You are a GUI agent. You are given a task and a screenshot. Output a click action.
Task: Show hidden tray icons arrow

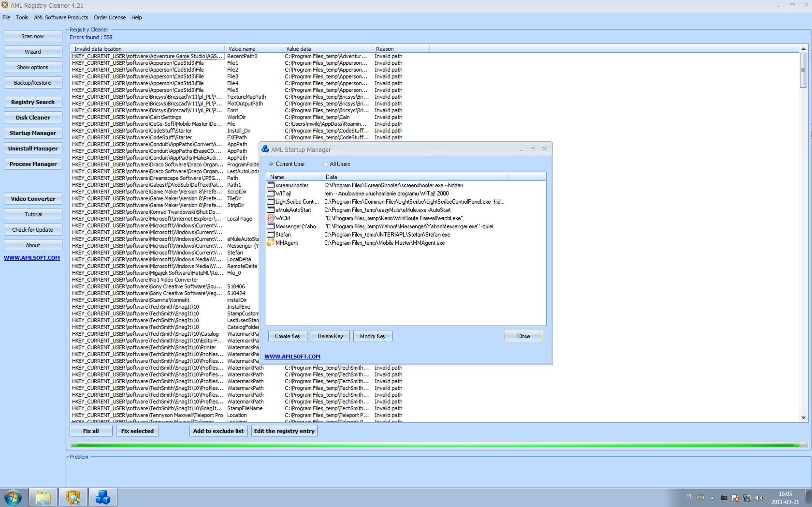[712, 498]
